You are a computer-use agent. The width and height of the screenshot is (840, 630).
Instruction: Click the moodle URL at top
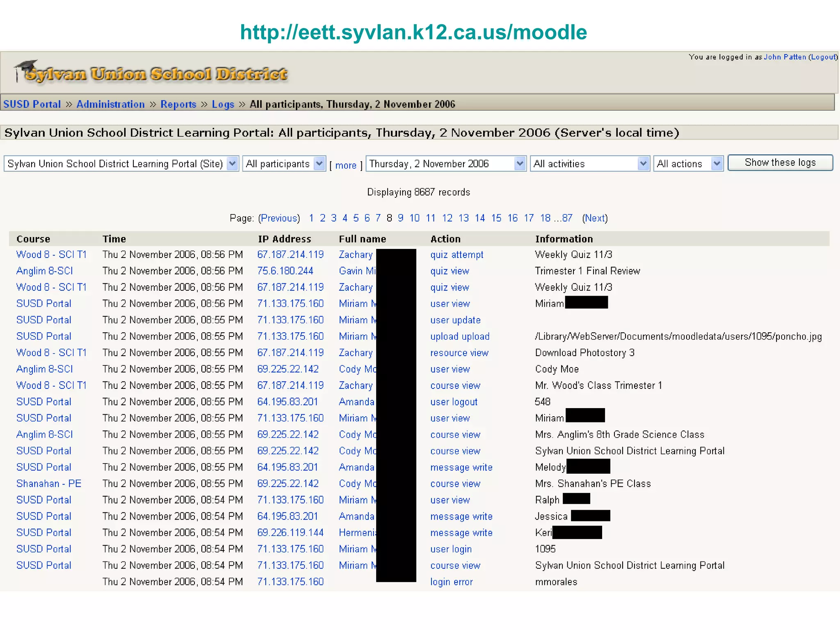pyautogui.click(x=413, y=32)
